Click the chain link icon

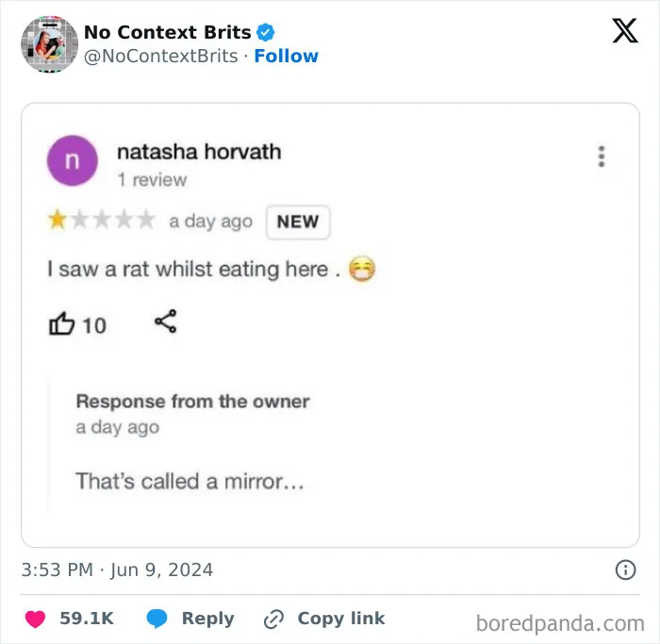pyautogui.click(x=274, y=619)
